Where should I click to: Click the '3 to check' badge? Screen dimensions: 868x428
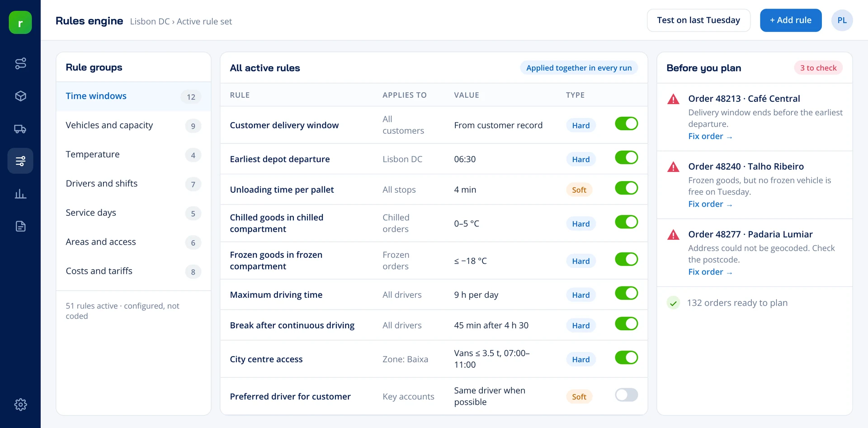pos(818,68)
